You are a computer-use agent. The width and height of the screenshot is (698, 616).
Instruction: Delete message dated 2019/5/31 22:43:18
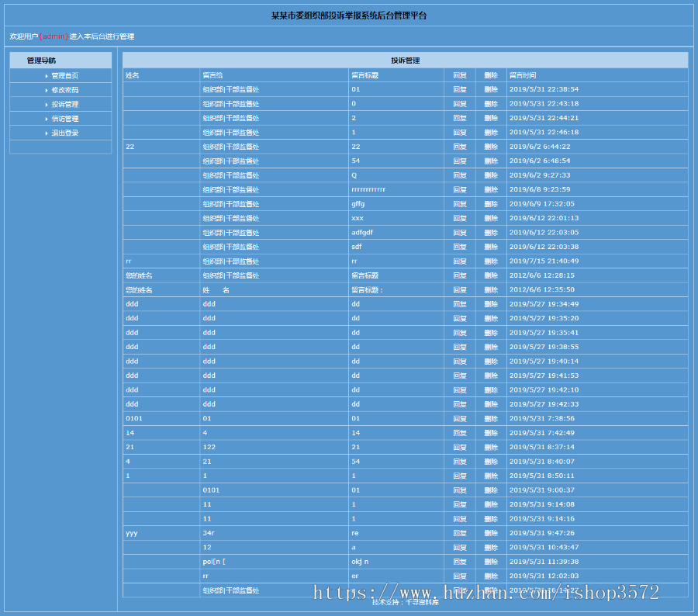[x=491, y=104]
